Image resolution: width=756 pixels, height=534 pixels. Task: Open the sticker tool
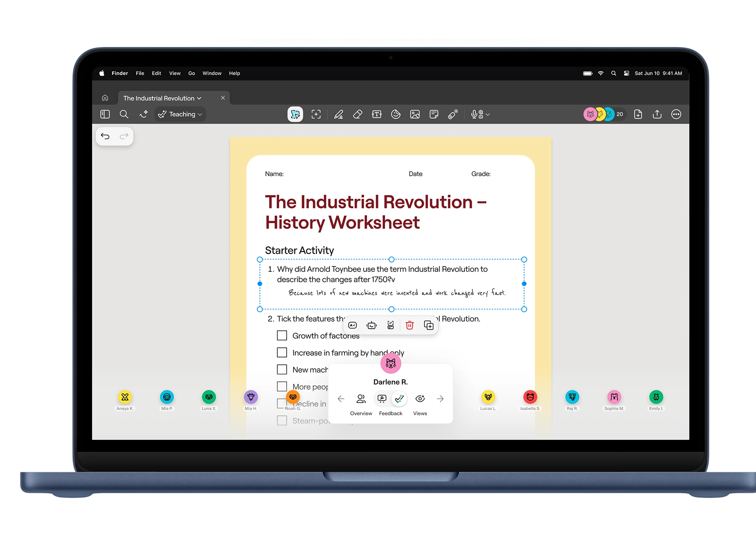(396, 114)
